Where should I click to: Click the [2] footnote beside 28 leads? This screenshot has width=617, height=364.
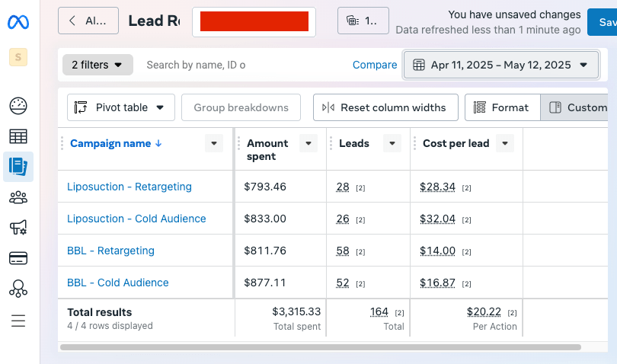[360, 188]
